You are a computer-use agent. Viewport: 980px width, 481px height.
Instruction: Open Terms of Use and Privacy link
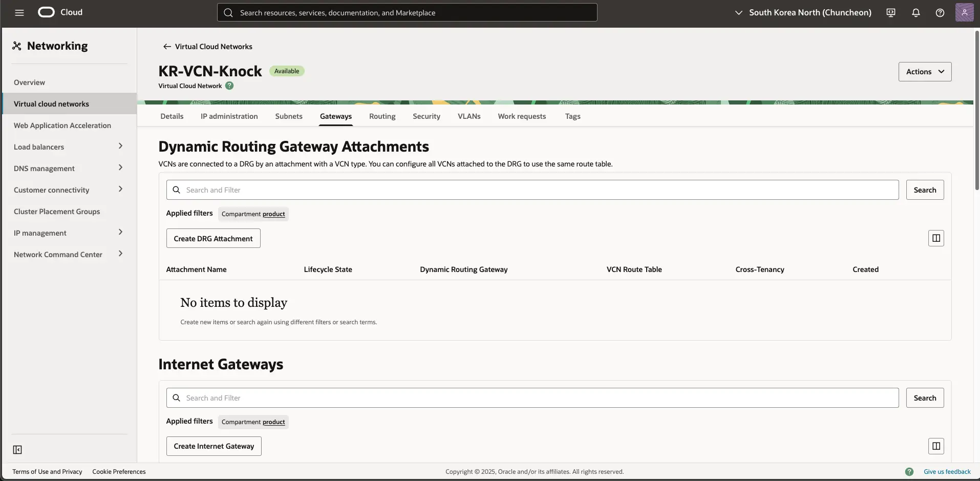pos(47,472)
